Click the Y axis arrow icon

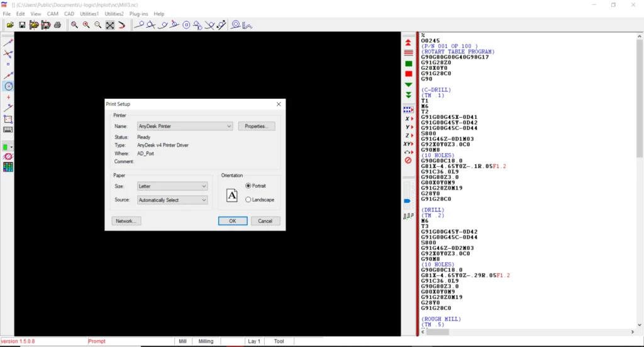409,127
